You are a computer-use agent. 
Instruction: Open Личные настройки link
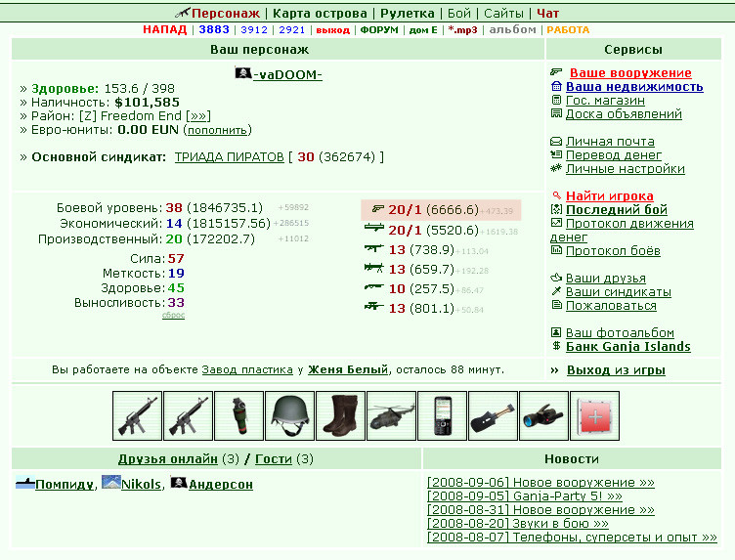point(626,169)
